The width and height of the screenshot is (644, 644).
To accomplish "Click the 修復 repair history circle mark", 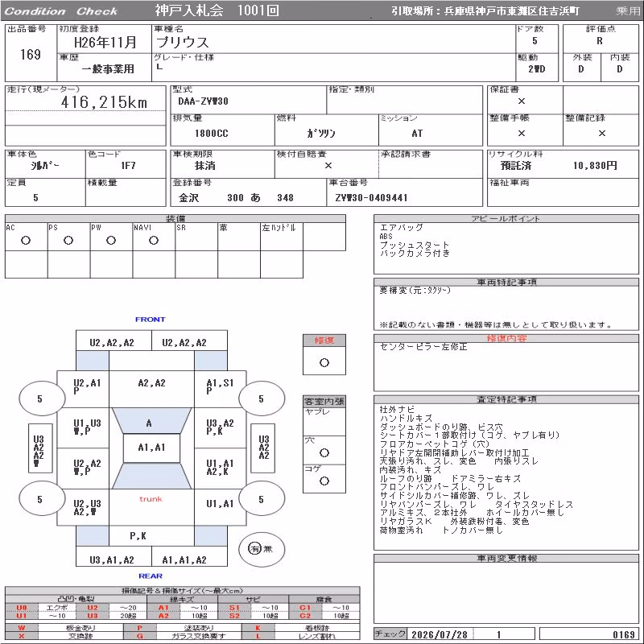I will 324,363.
